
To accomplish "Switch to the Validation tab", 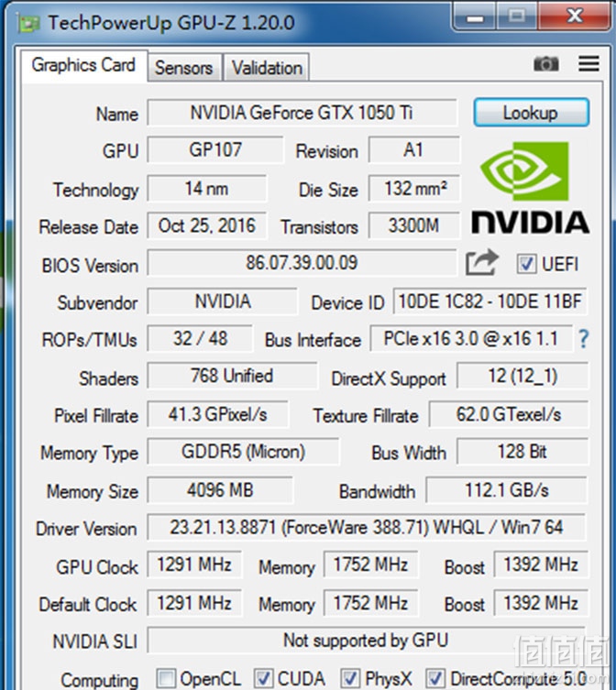I will (x=267, y=68).
